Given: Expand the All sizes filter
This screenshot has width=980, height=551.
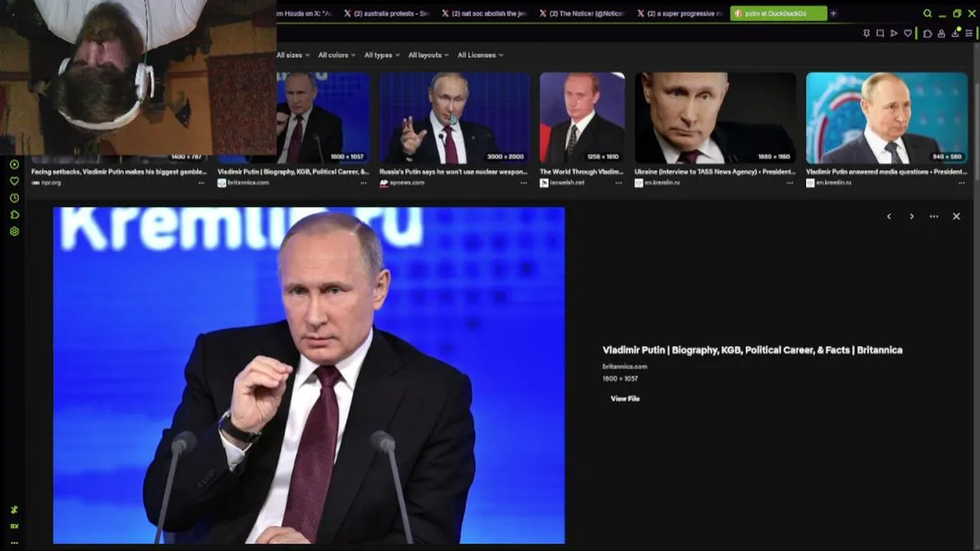Looking at the screenshot, I should click(292, 55).
